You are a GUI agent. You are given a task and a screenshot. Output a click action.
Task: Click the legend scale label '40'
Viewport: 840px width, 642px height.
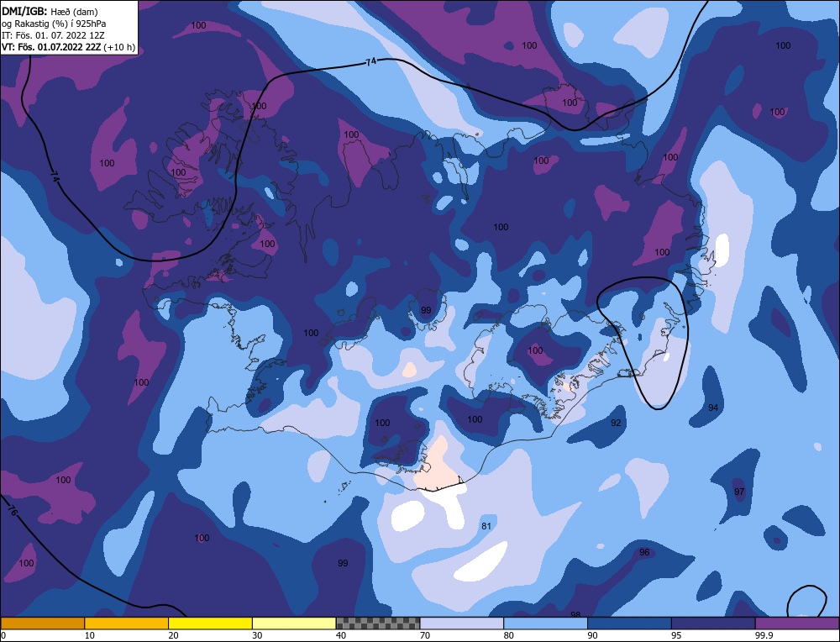tap(341, 635)
